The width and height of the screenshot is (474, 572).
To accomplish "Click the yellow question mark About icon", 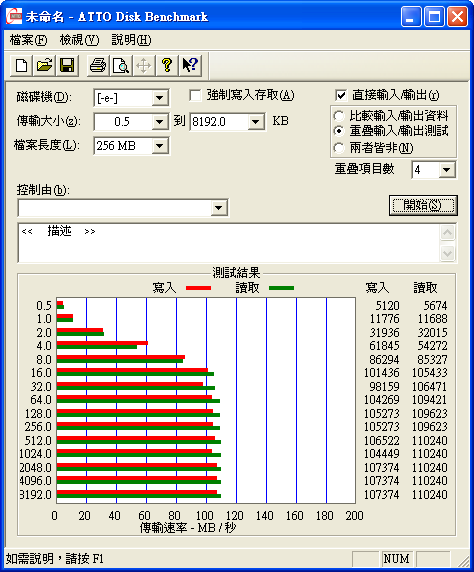I will click(167, 66).
